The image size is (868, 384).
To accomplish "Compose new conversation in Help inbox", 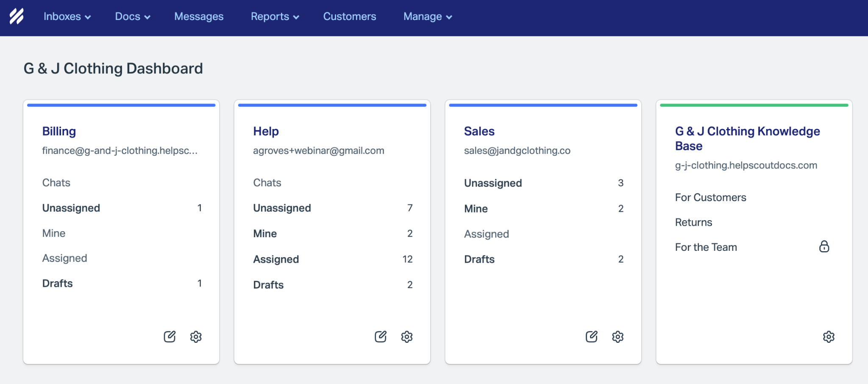I will (x=381, y=336).
